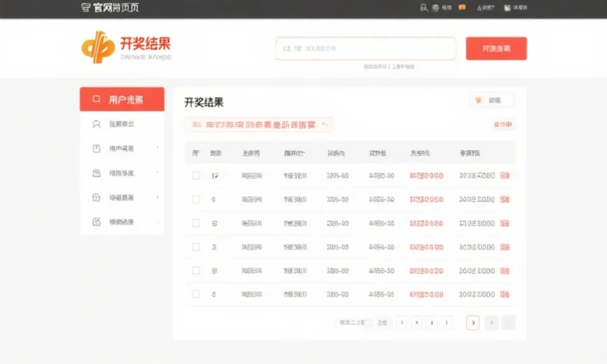The height and width of the screenshot is (364, 607).
Task: Click the second sidebar item's document icon
Action: [x=96, y=148]
